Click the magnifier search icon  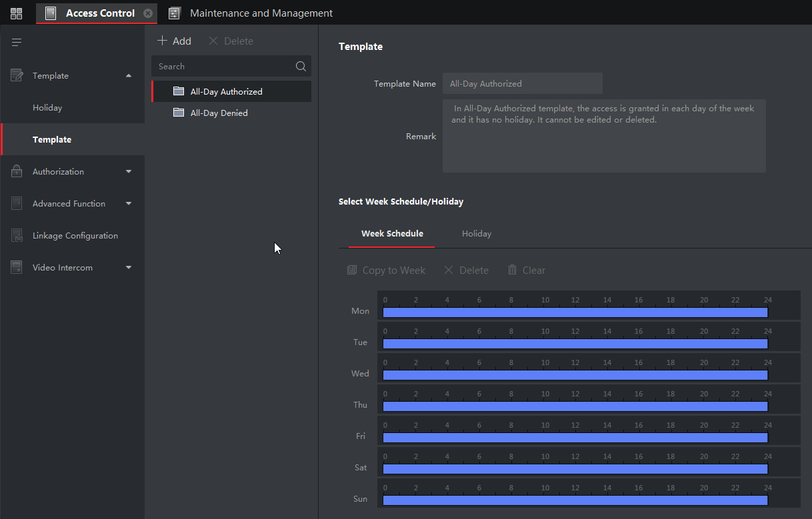pos(301,67)
